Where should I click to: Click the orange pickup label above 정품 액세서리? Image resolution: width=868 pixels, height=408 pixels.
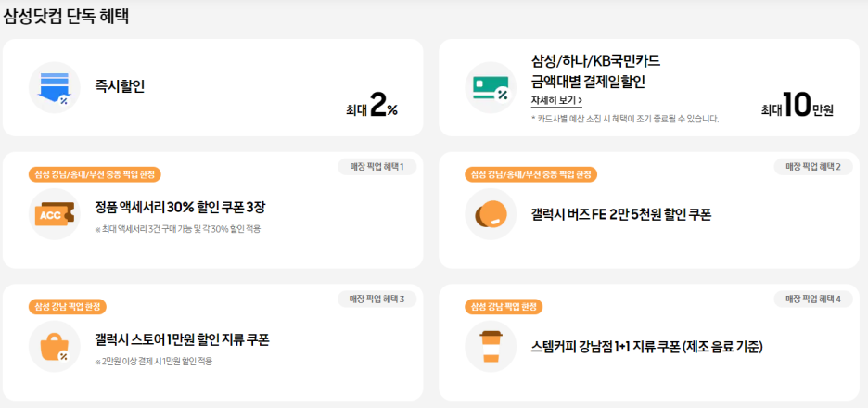point(95,174)
